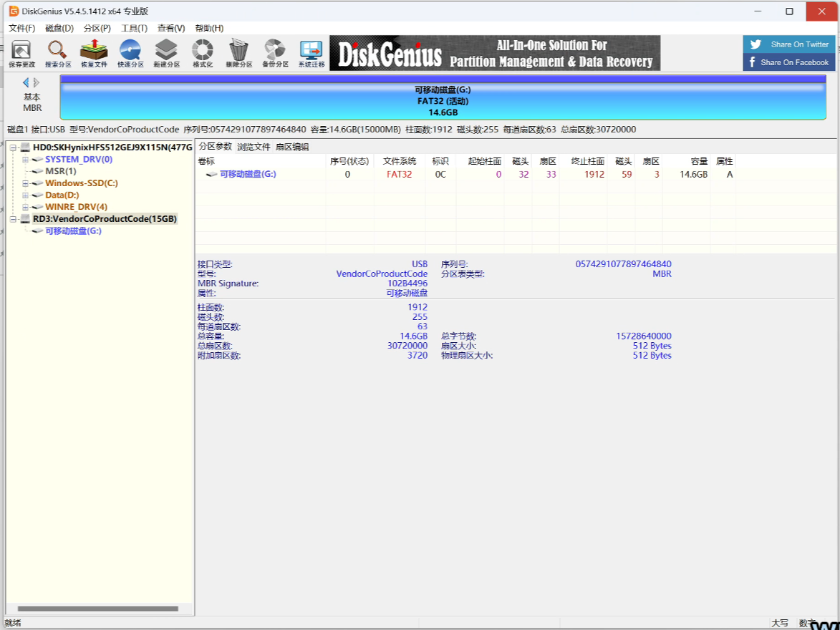Click the 终止柱面 column header
The width and height of the screenshot is (840, 630).
(x=584, y=161)
